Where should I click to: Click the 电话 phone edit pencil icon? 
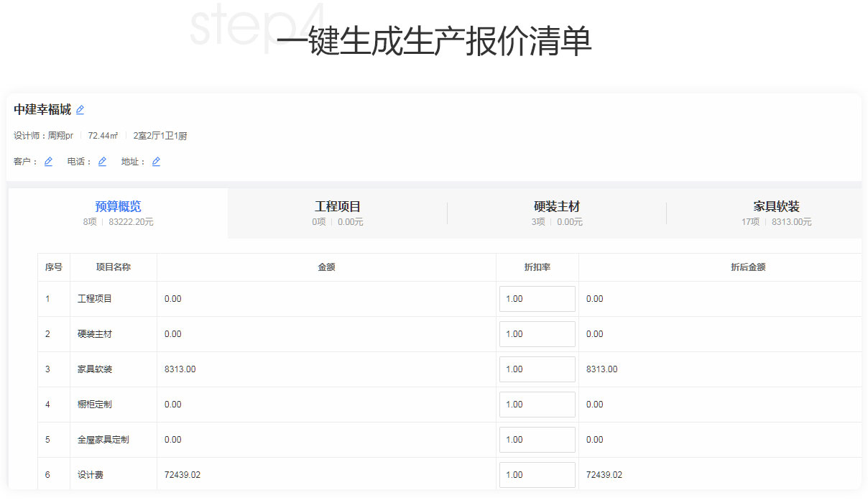102,162
